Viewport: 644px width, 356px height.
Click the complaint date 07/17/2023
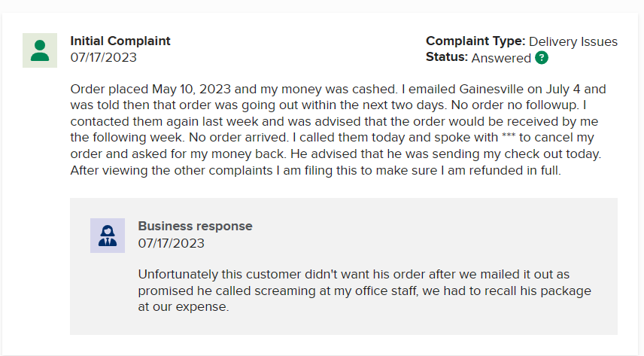(104, 57)
